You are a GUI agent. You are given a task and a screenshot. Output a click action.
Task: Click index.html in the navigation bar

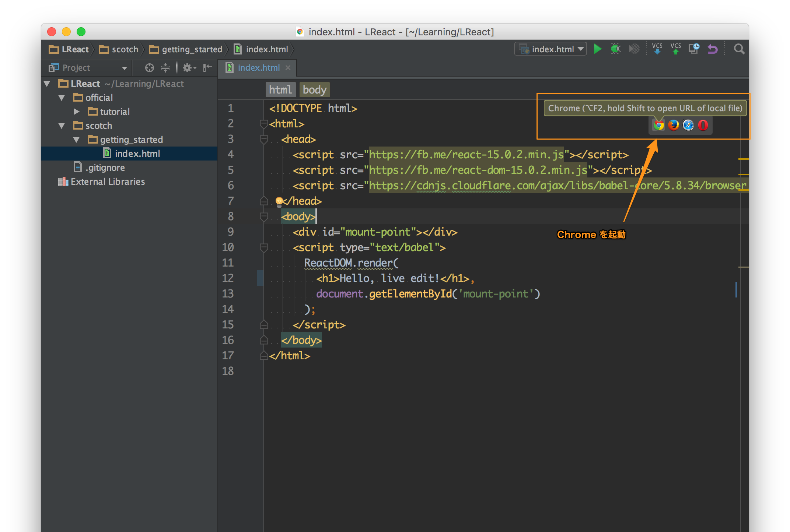tap(261, 49)
